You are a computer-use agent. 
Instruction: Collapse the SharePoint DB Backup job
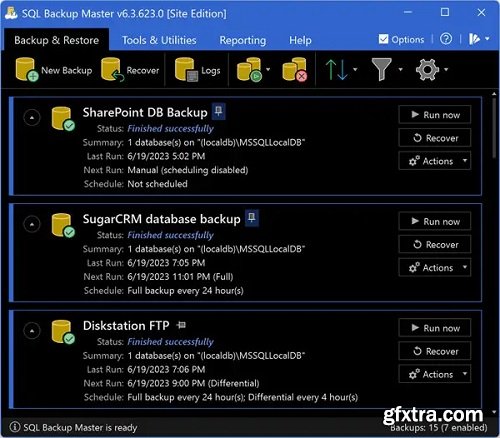[32, 117]
